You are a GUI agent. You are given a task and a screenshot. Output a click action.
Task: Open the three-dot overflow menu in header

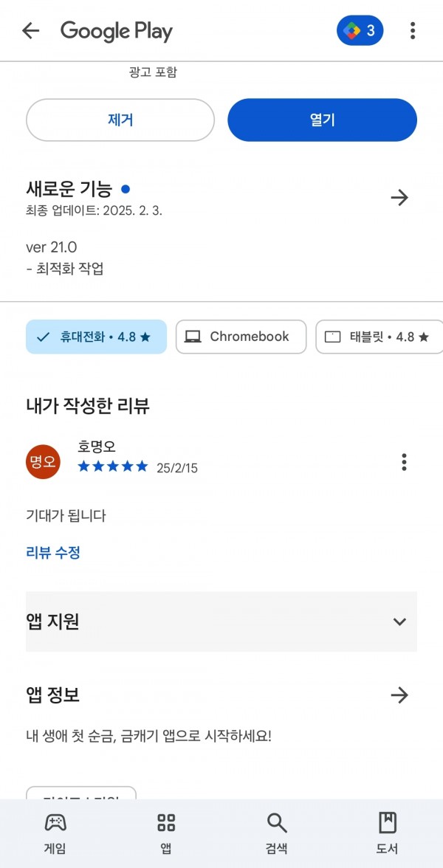413,30
